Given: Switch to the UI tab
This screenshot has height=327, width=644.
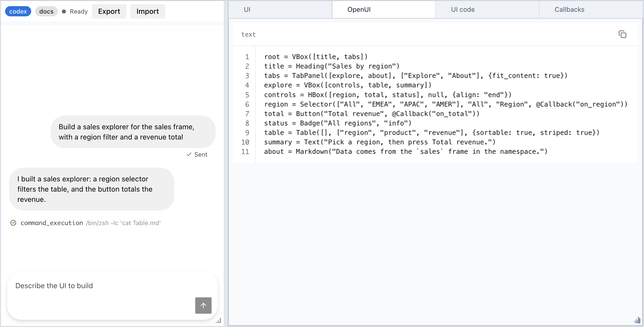Looking at the screenshot, I should click(x=280, y=9).
